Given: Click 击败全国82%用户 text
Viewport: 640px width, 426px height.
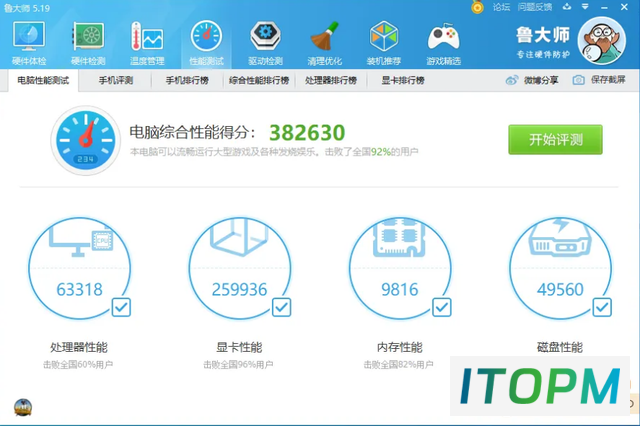Looking at the screenshot, I should [399, 364].
